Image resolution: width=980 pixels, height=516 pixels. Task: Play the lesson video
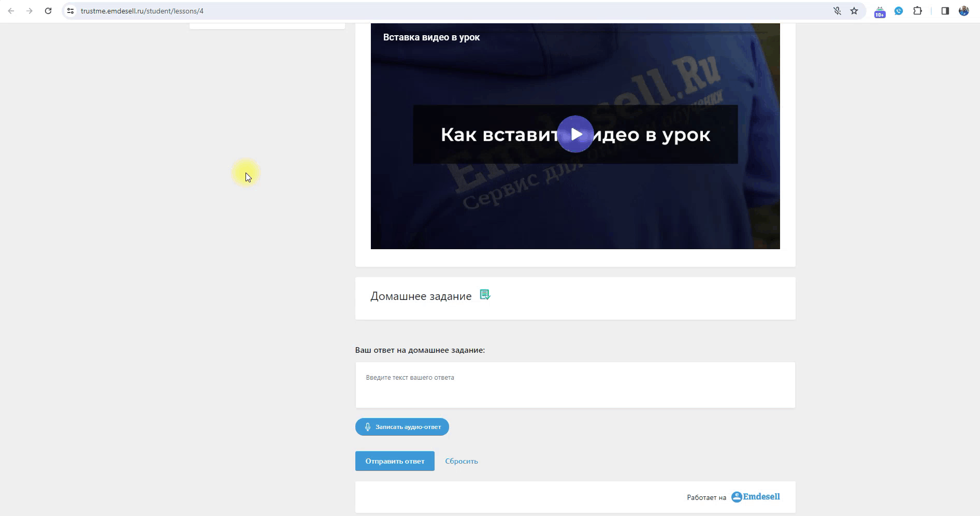click(575, 134)
